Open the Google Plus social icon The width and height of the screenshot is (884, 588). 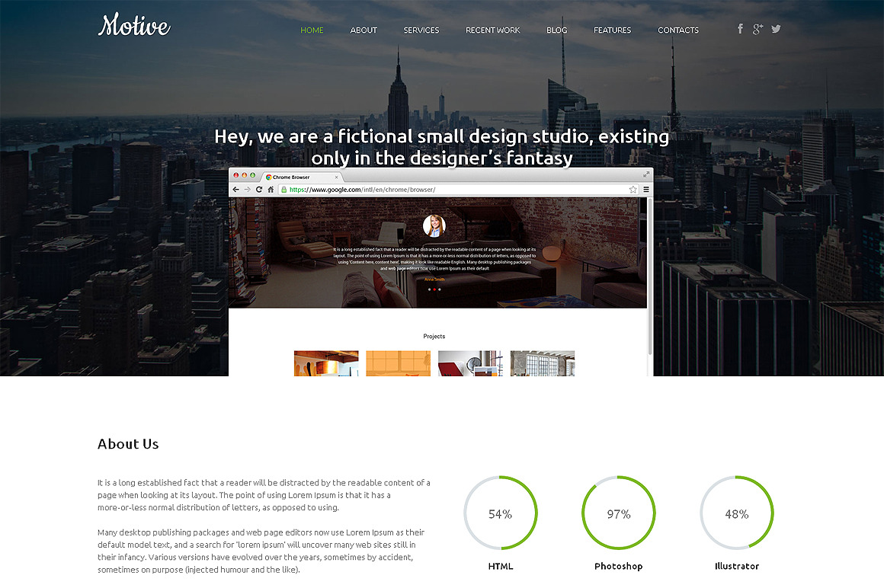tap(757, 29)
